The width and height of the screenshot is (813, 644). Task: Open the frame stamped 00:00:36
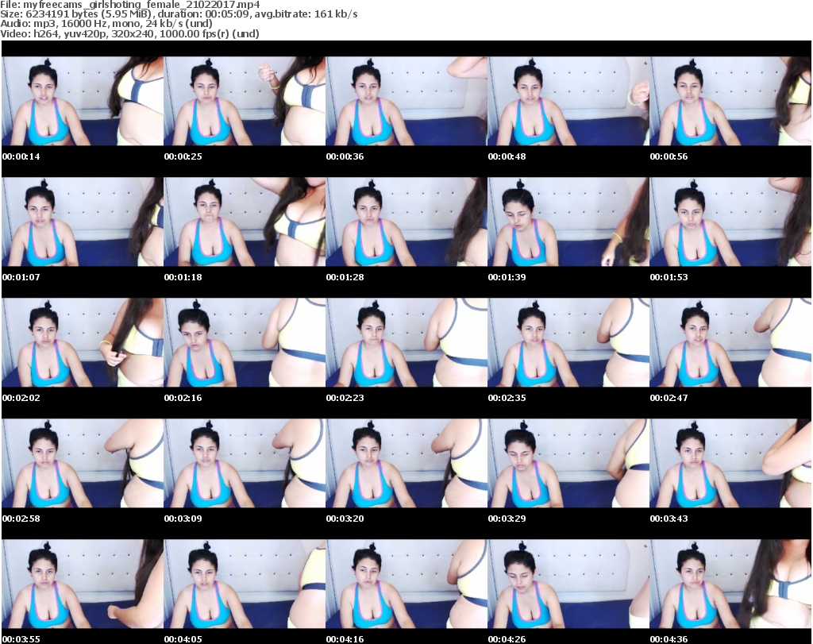pos(406,101)
